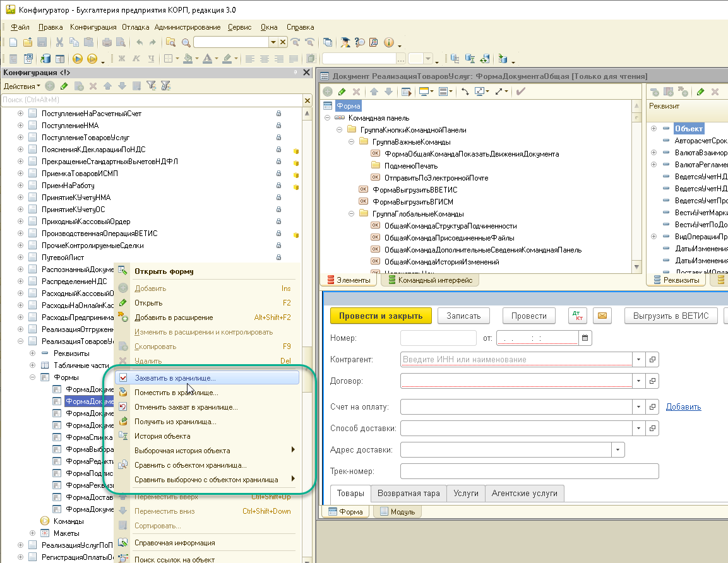Open the Контрагент field dropdown arrow
Viewport: 728px width, 563px height.
click(x=638, y=360)
